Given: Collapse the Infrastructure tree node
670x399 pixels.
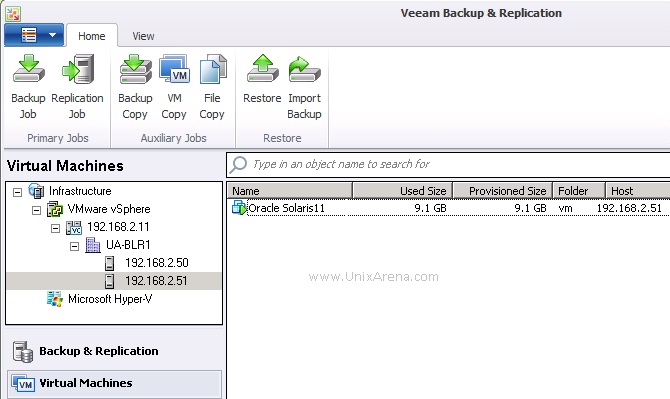Looking at the screenshot, I should (17, 192).
